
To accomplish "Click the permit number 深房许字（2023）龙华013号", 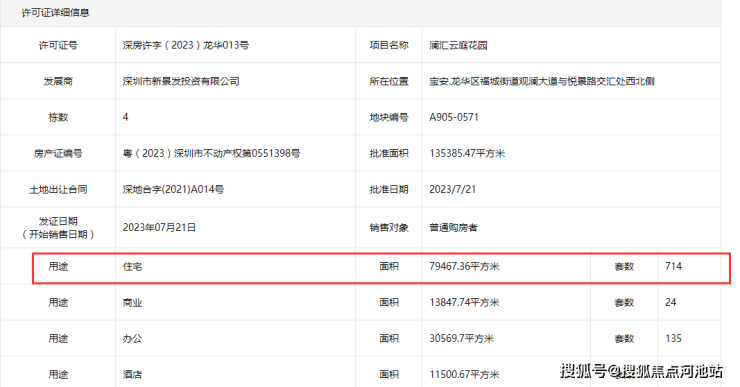I will coord(185,45).
